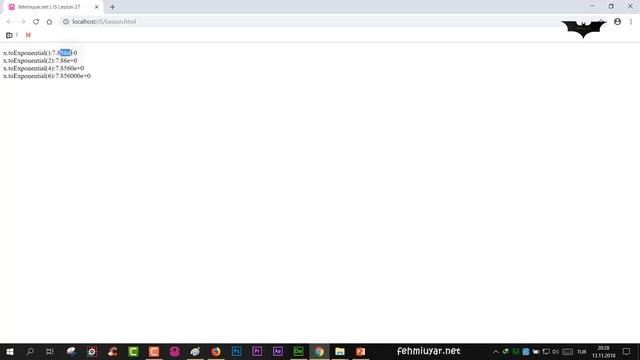The width and height of the screenshot is (640, 360).
Task: Switch the TUR keyboard language indicator
Action: pyautogui.click(x=582, y=351)
